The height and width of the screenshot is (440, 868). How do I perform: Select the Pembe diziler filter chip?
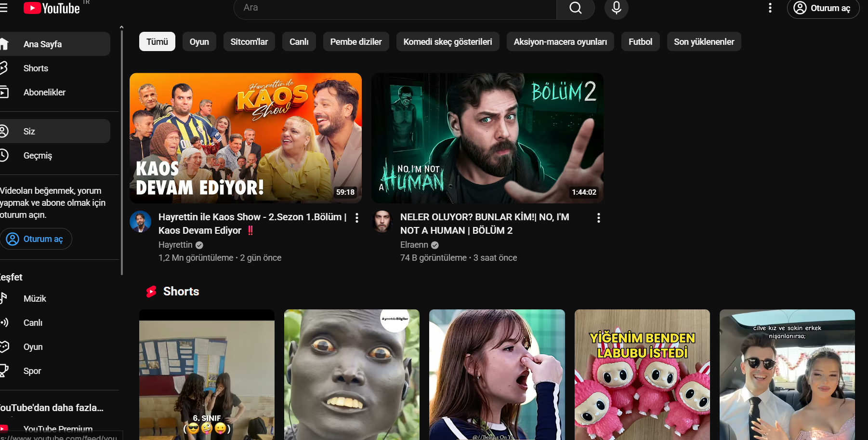(x=356, y=42)
